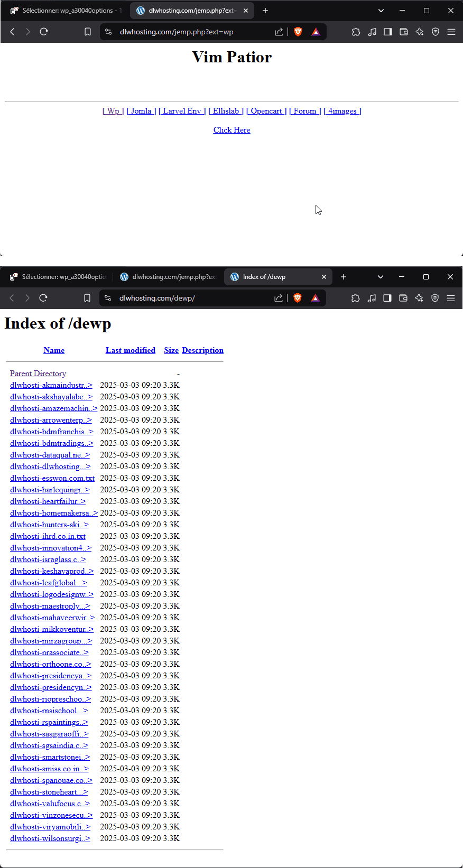Screen dimensions: 463x868
Task: Open Brave Rewards icon in the jemp.php window
Action: pyautogui.click(x=316, y=32)
